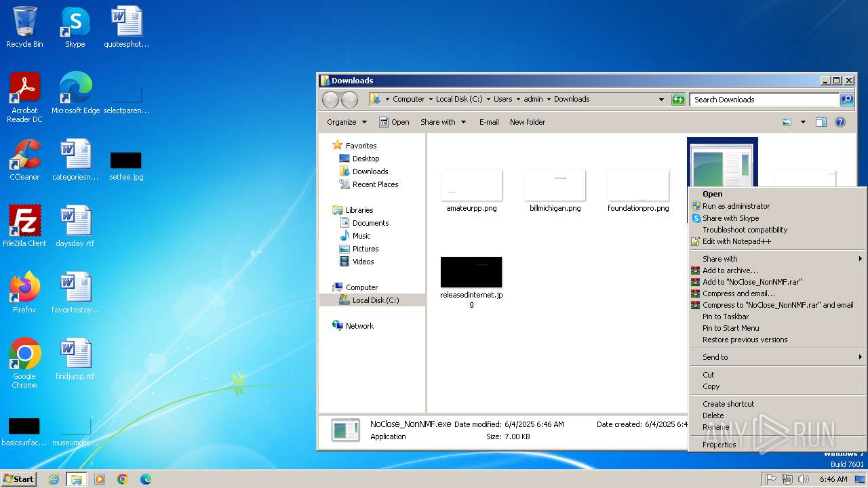Select Desktop under Favorites
This screenshot has height=488, width=868.
366,159
